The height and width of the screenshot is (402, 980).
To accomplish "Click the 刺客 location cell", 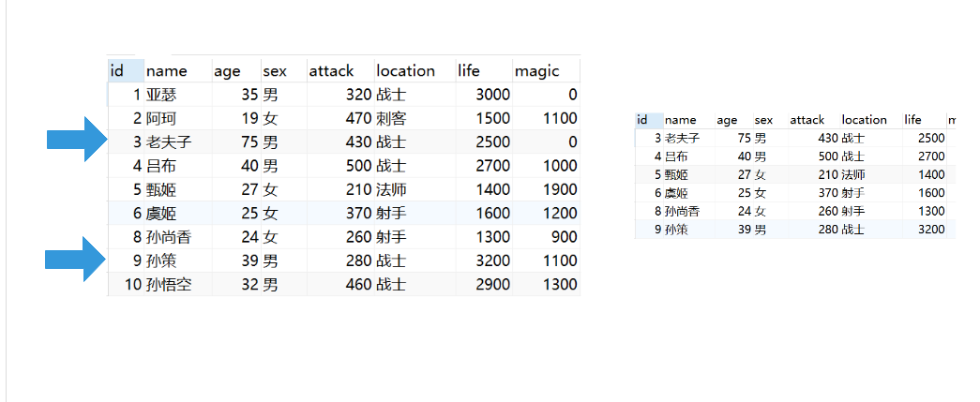I will tap(391, 118).
